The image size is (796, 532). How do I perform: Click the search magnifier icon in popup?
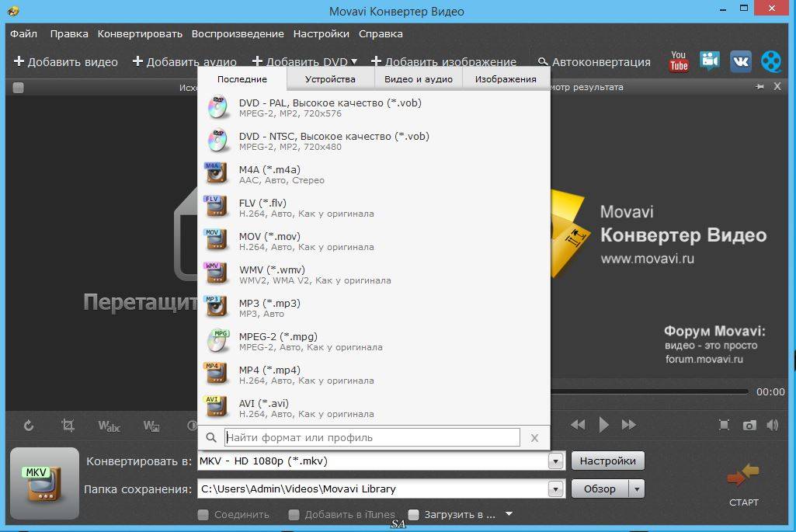pos(211,437)
